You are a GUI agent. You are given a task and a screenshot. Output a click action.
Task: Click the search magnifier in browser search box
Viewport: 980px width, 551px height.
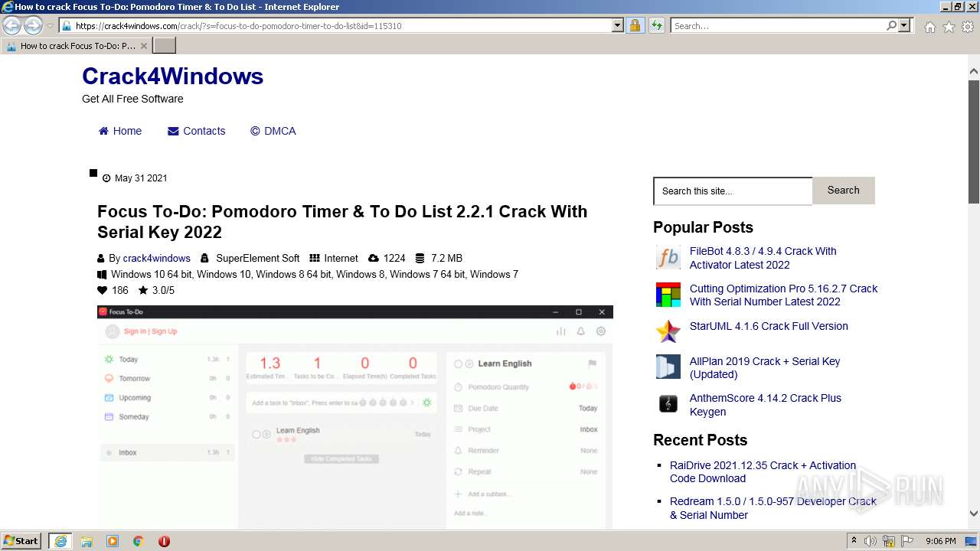(x=891, y=25)
